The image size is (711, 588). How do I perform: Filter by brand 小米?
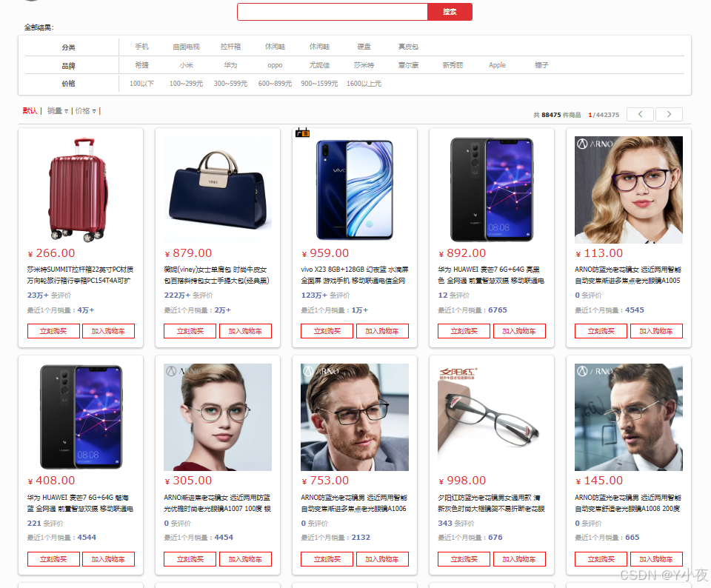[186, 65]
